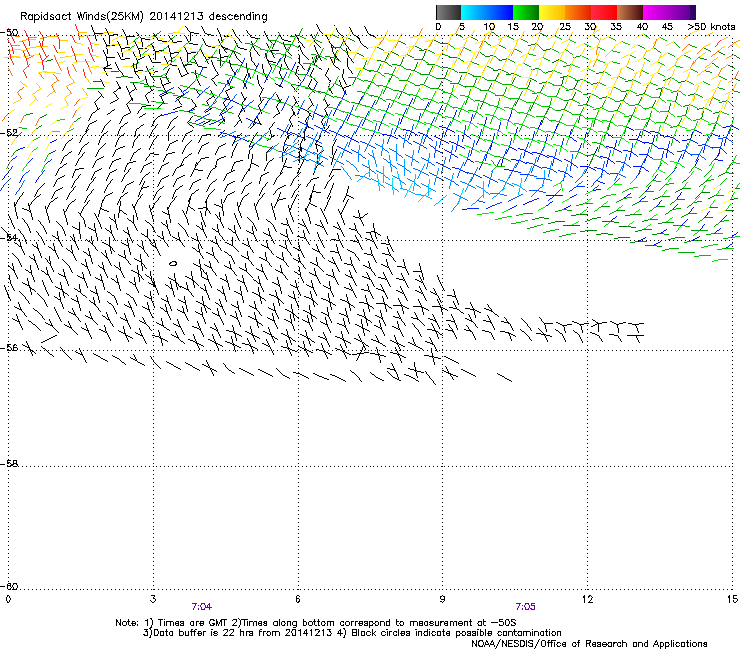Click the '7:04' swath time label
This screenshot has width=740, height=650.
[202, 607]
